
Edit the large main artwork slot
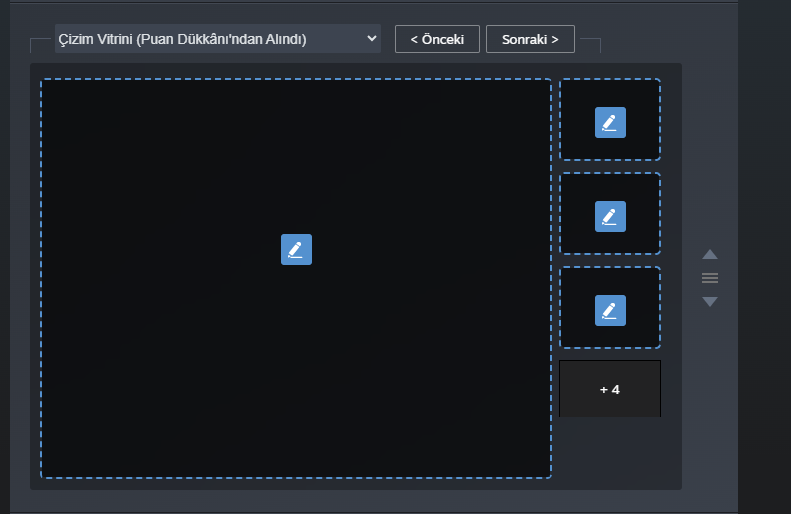(296, 249)
